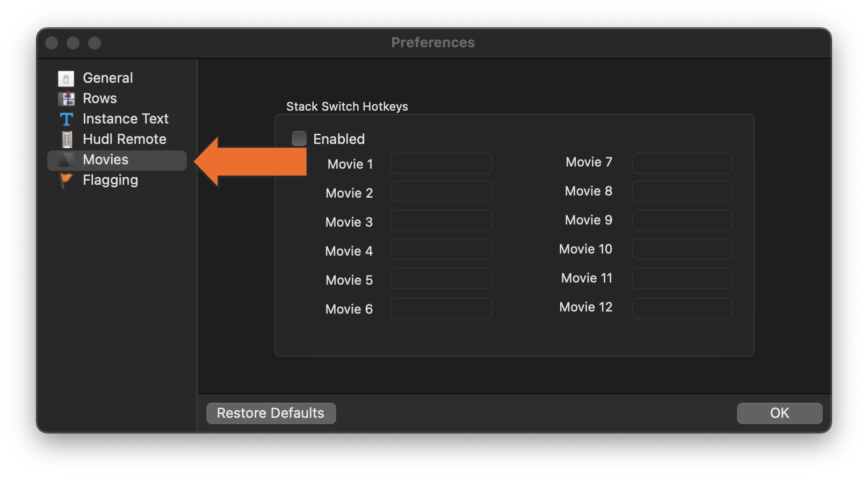Click the Movie 5 hotkey box
868x478 pixels.
[442, 278]
